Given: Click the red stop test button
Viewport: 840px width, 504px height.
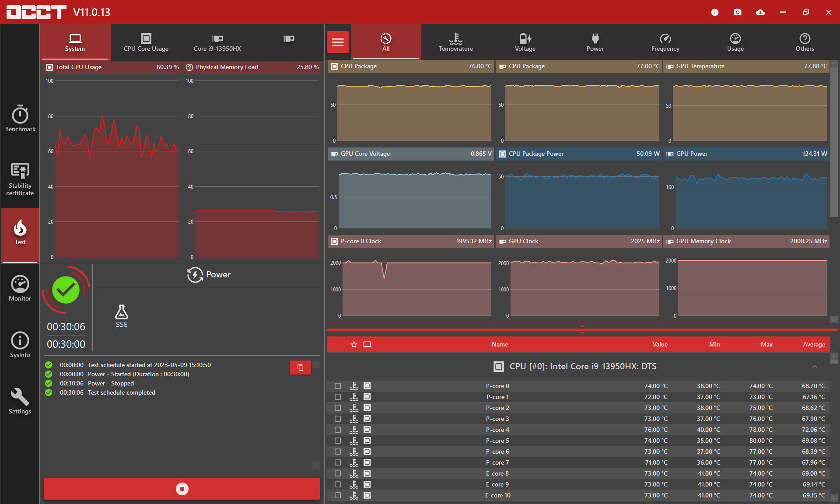Looking at the screenshot, I should coord(182,489).
